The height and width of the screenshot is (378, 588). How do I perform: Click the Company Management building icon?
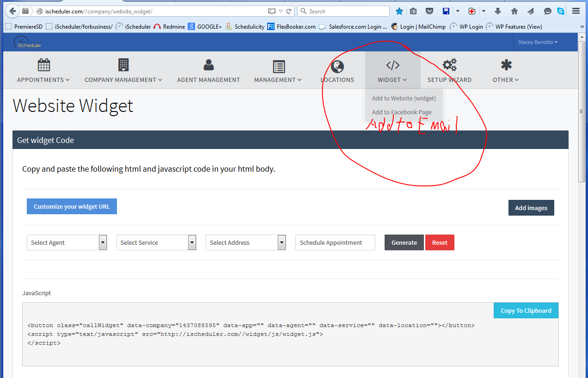[123, 65]
